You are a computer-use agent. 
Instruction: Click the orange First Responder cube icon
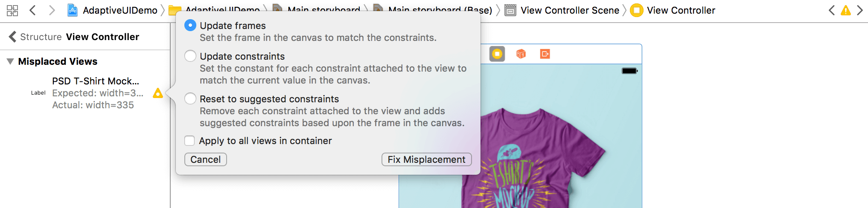click(521, 54)
